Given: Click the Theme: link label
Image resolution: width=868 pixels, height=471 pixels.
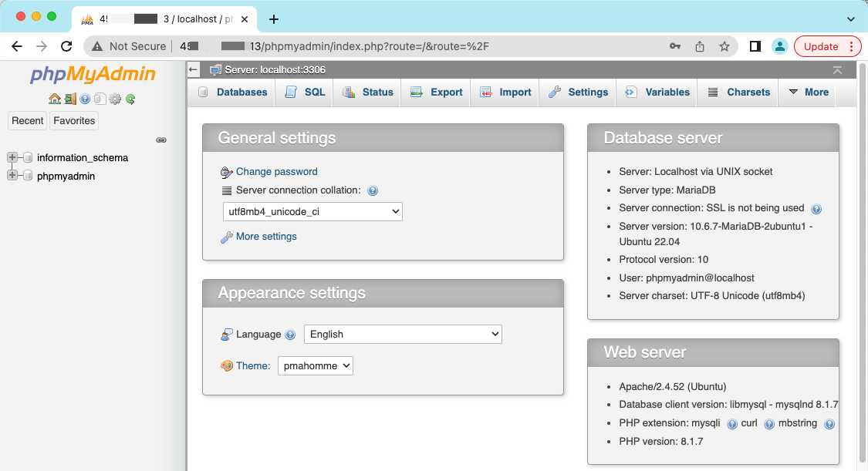Looking at the screenshot, I should tap(253, 365).
